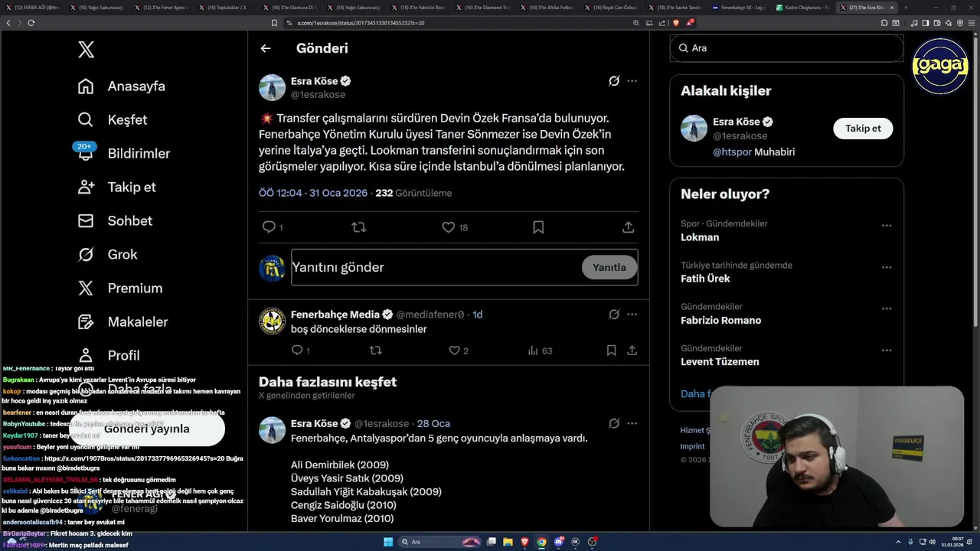Open more options on Esra Köse's main post

click(x=632, y=80)
